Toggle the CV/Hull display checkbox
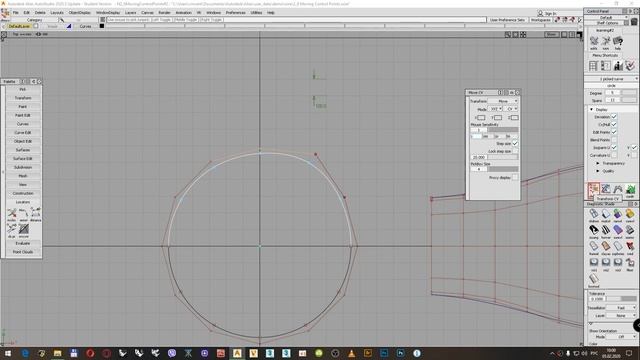Image resolution: width=640 pixels, height=360 pixels. (x=614, y=124)
